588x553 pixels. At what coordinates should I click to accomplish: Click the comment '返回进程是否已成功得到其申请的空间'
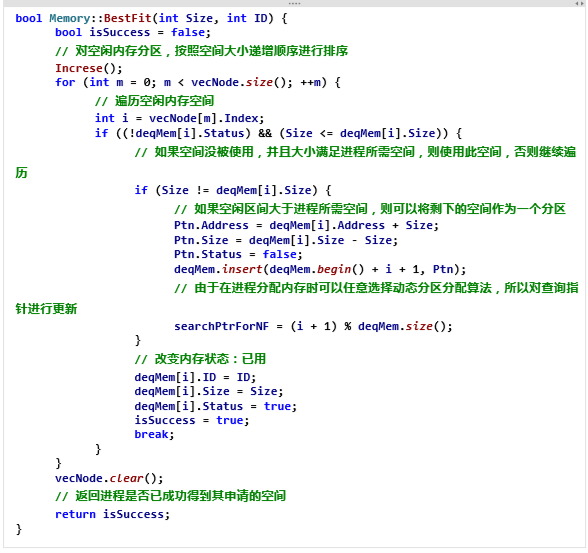171,496
